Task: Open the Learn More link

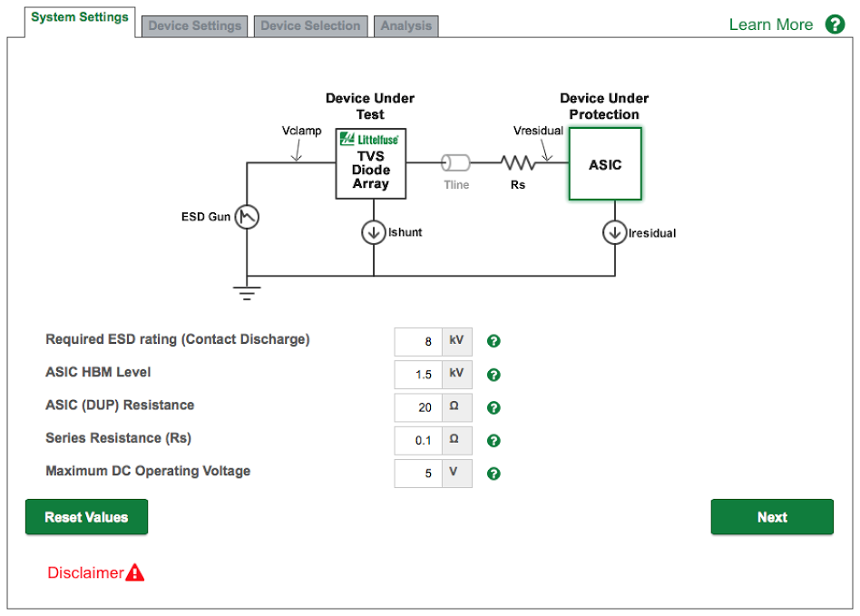Action: (771, 24)
